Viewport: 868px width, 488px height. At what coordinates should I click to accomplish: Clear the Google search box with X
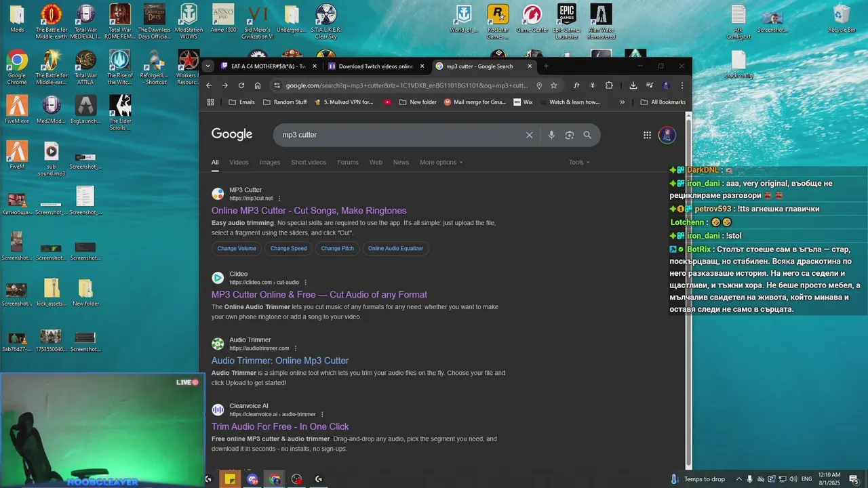point(530,135)
